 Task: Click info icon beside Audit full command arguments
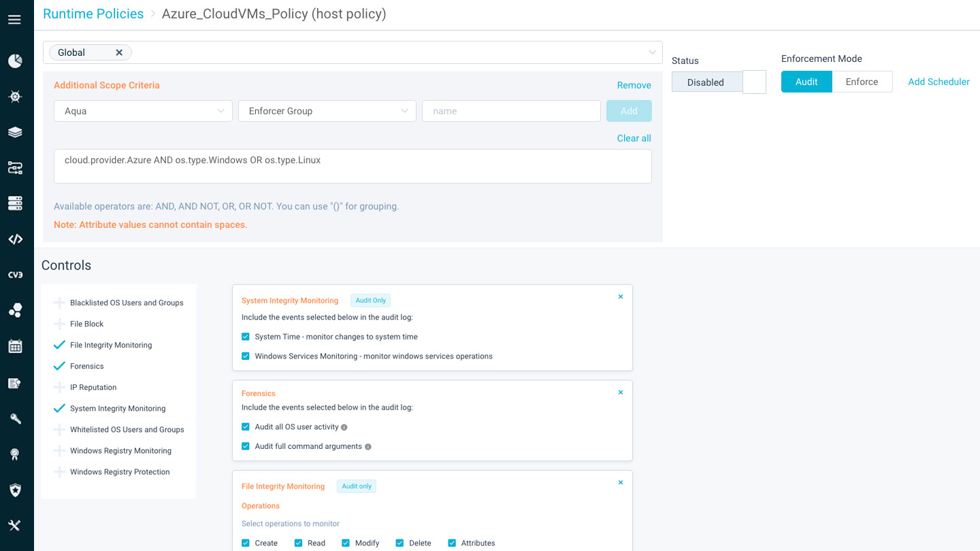coord(368,447)
